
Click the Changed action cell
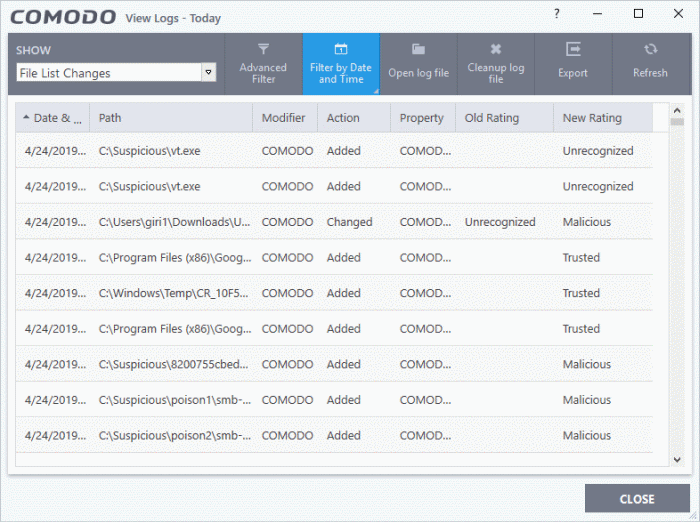click(x=350, y=222)
